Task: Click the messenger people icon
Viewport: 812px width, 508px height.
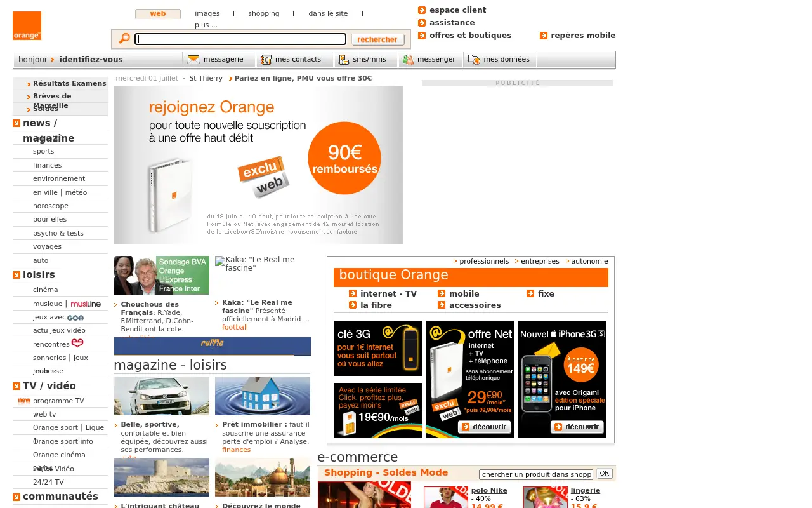Action: point(408,60)
